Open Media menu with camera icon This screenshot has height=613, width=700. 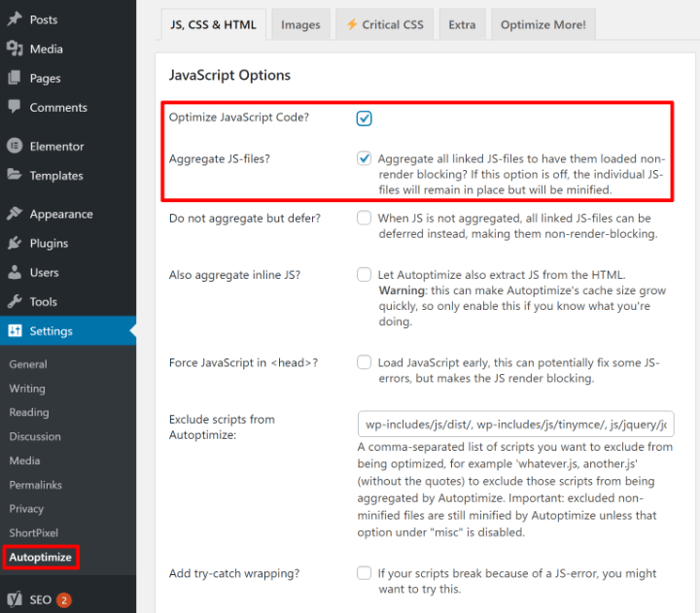[x=68, y=49]
